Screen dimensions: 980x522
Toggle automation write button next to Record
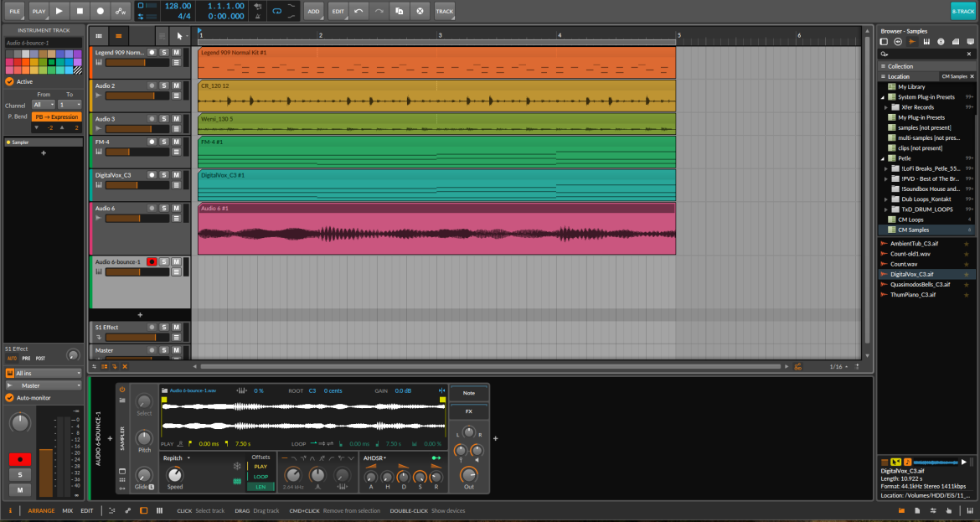[x=121, y=11]
